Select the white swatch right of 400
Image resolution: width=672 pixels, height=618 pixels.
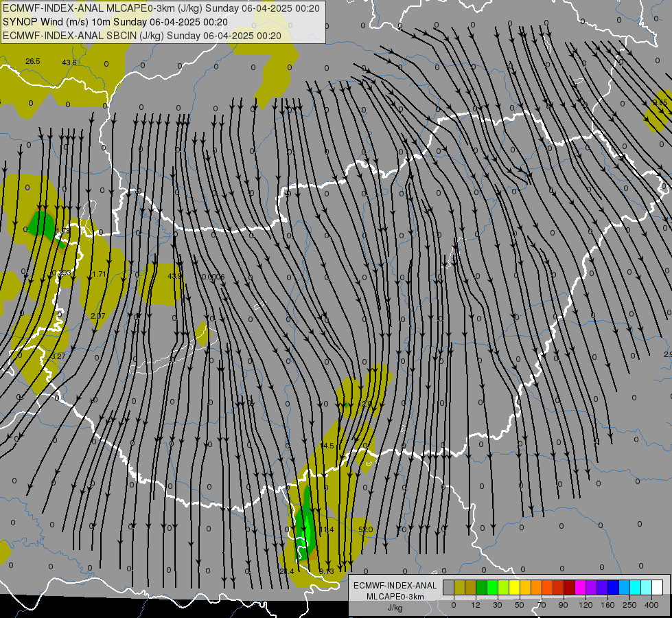coord(657,588)
